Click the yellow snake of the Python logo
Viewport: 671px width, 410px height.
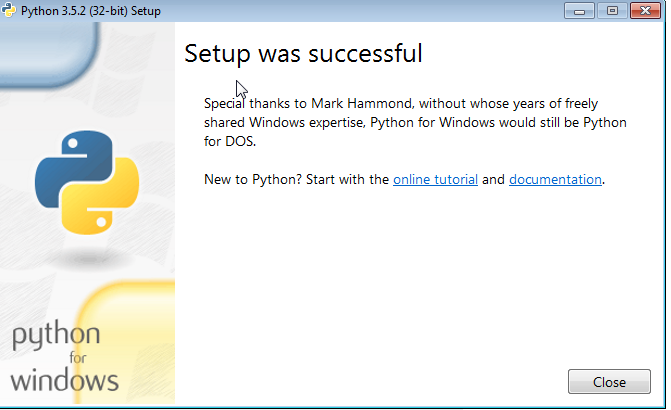pyautogui.click(x=108, y=202)
